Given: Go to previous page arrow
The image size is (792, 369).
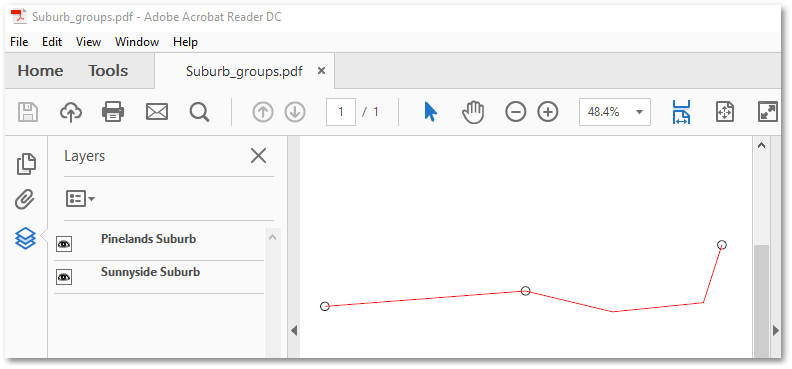Looking at the screenshot, I should coord(262,112).
